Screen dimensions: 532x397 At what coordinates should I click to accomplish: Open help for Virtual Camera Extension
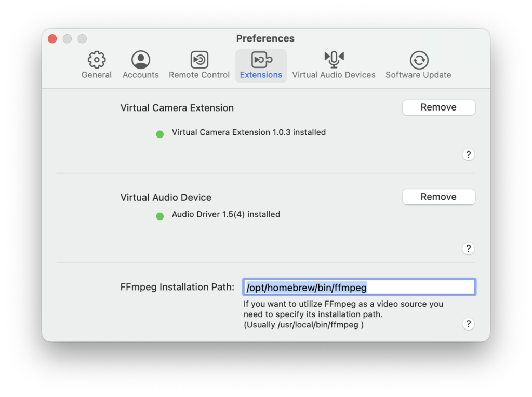pyautogui.click(x=468, y=155)
